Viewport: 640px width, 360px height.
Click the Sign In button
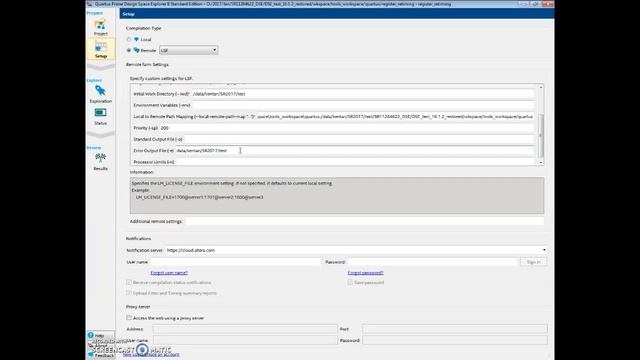coord(533,262)
